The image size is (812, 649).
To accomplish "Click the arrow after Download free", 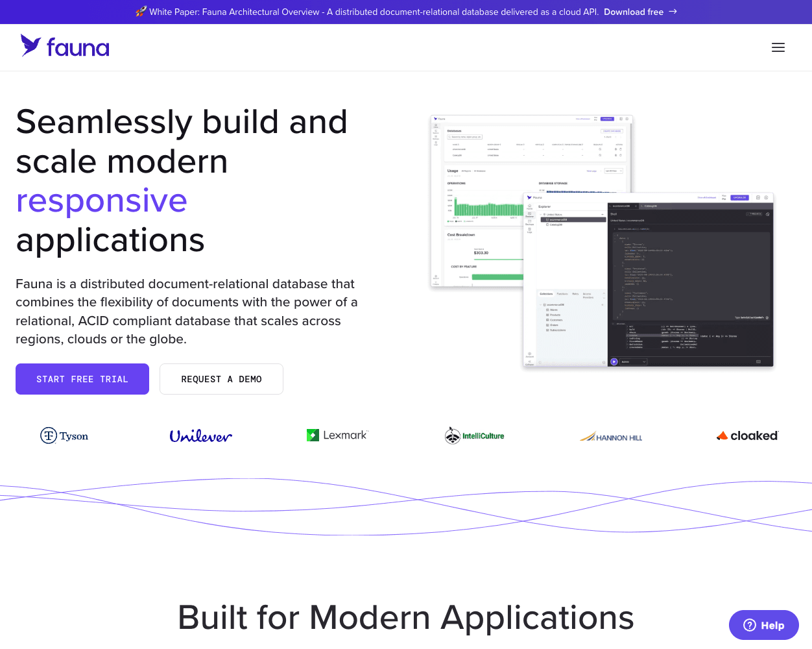I will (673, 12).
